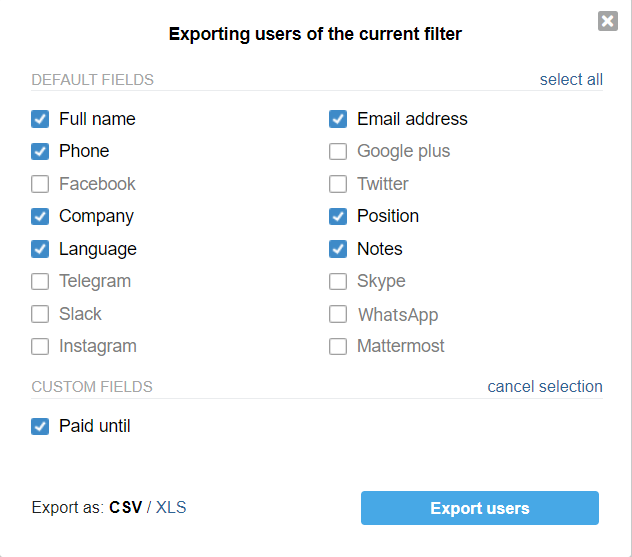
Task: Check the Slack field box
Action: tap(40, 314)
